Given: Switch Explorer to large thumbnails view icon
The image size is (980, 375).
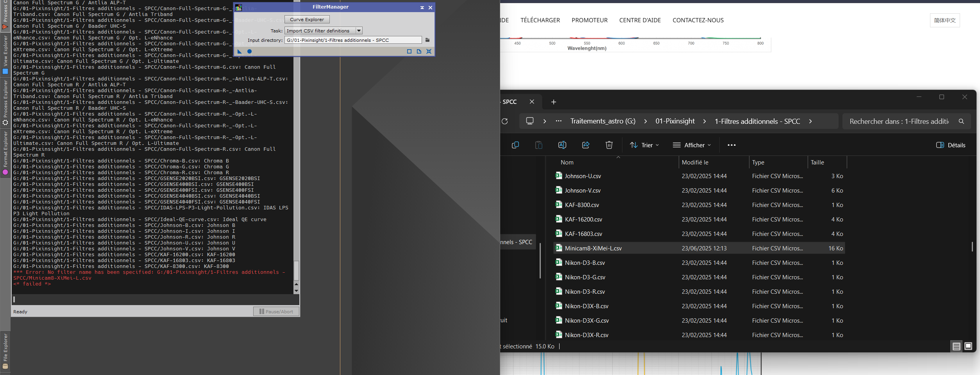Looking at the screenshot, I should [968, 346].
